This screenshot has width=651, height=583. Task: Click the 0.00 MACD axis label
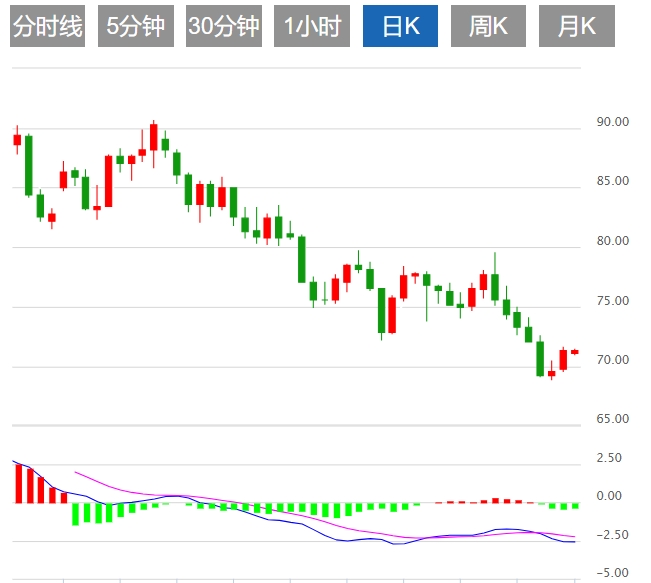[x=609, y=496]
